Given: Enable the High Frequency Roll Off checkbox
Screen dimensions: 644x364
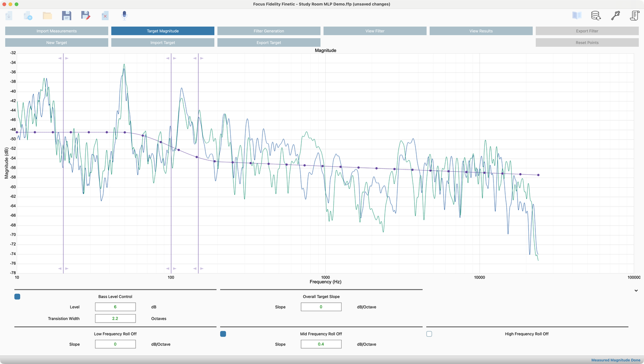Looking at the screenshot, I should (x=429, y=334).
